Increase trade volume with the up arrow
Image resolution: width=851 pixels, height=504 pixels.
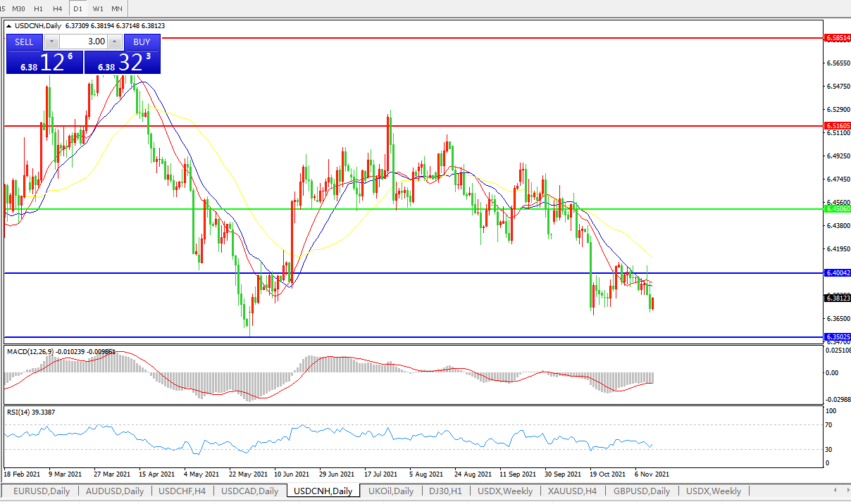pos(114,42)
